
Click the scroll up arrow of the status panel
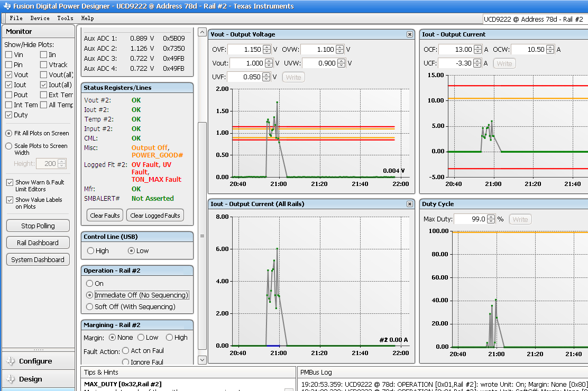click(x=202, y=32)
